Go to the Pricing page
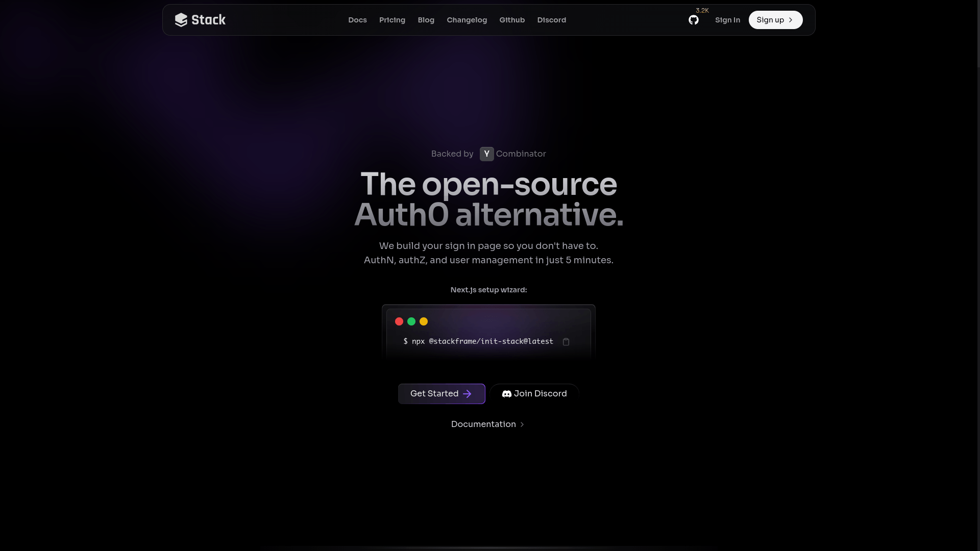Viewport: 980px width, 551px height. 392,20
